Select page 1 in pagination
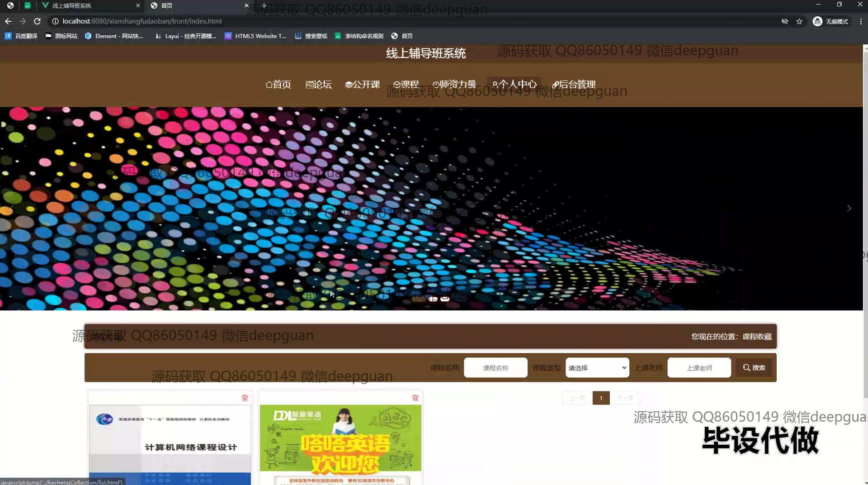Image resolution: width=868 pixels, height=485 pixels. (601, 398)
